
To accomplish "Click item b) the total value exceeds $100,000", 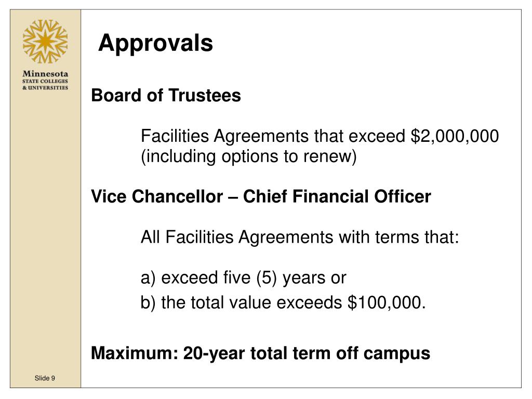I will pos(283,302).
